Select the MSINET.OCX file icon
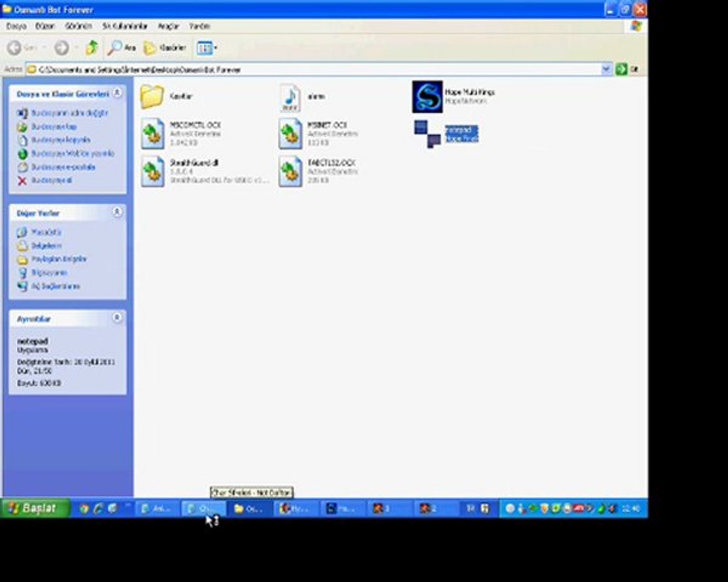 (x=290, y=134)
